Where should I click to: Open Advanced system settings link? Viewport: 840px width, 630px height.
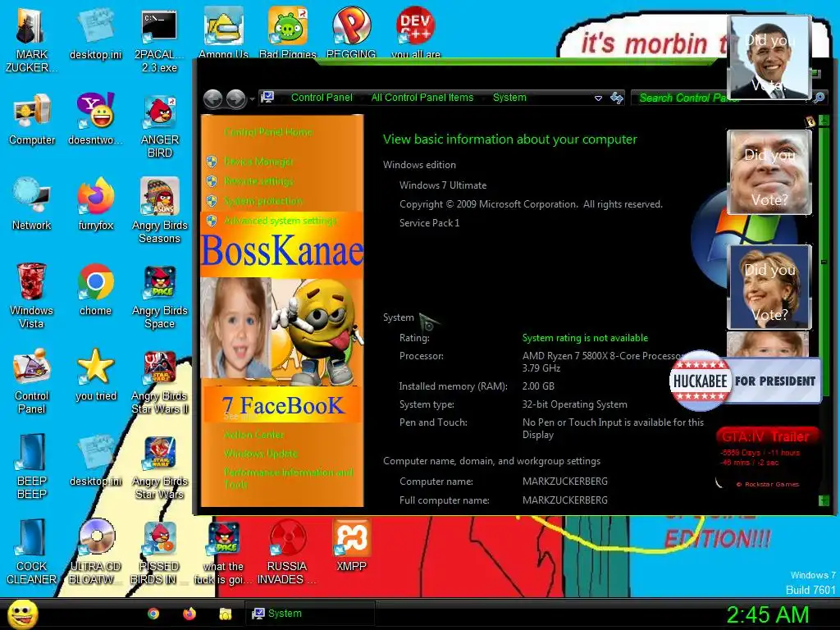point(281,221)
